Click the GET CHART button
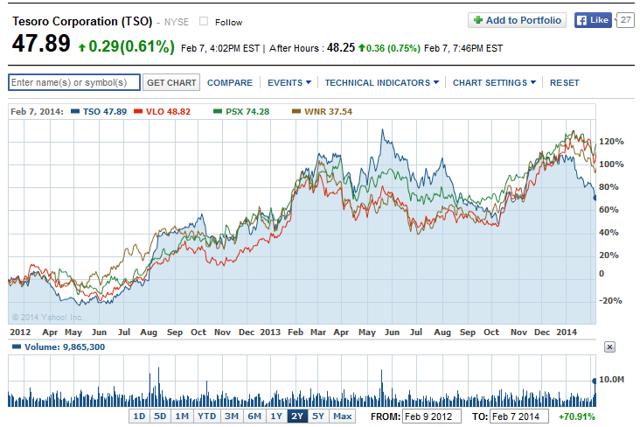 (171, 82)
